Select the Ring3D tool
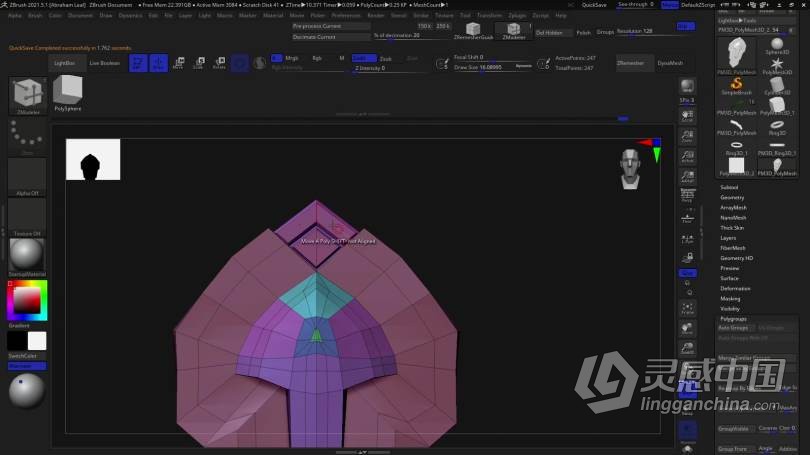The height and width of the screenshot is (455, 810). (777, 127)
